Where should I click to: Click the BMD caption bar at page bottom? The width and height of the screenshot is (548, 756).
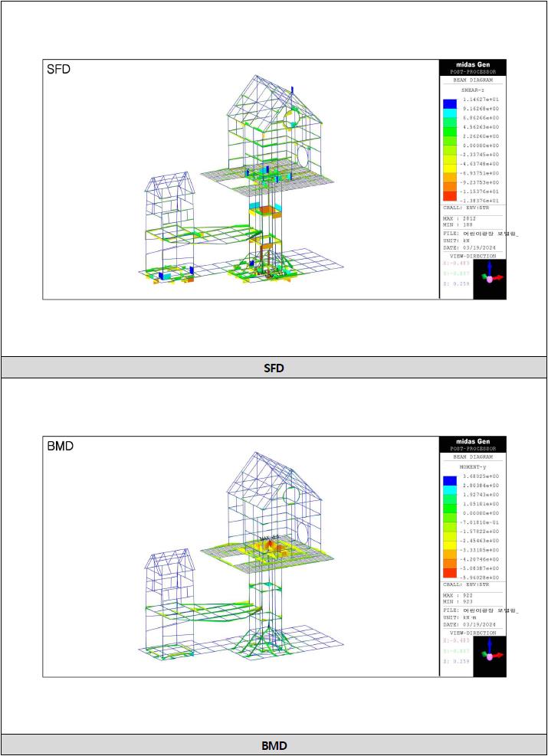coord(274,745)
